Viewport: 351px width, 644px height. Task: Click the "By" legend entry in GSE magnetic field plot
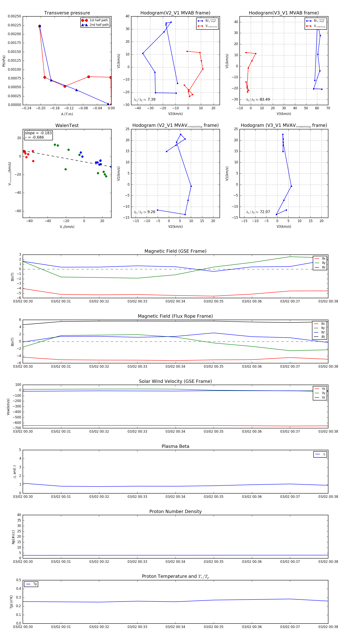pyautogui.click(x=320, y=263)
